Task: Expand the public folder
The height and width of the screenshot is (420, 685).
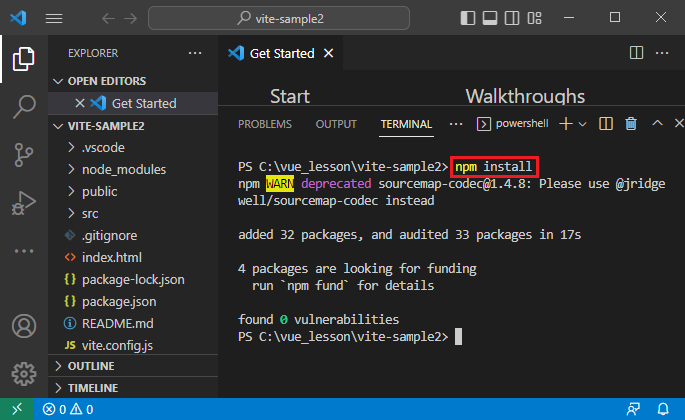Action: tap(133, 191)
